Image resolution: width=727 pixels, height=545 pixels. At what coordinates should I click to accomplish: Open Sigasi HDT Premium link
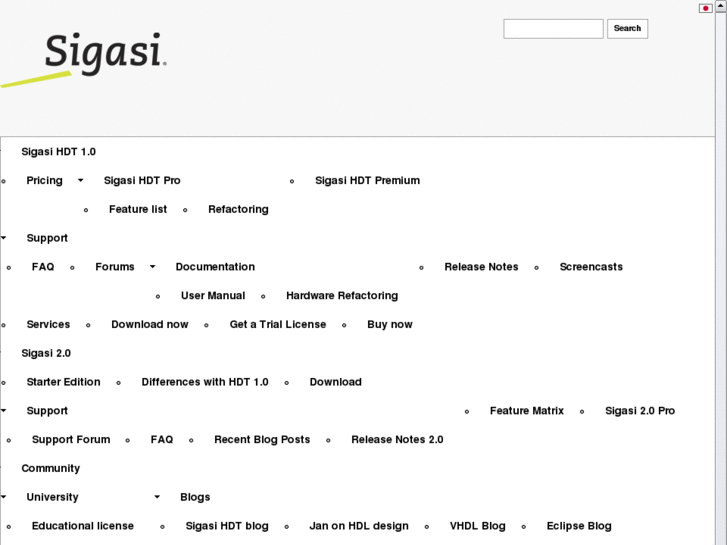(367, 180)
